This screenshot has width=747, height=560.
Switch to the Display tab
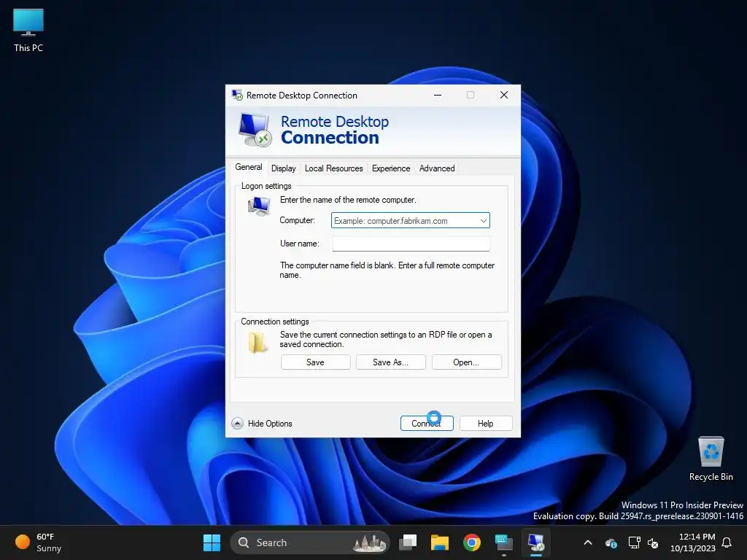point(284,168)
